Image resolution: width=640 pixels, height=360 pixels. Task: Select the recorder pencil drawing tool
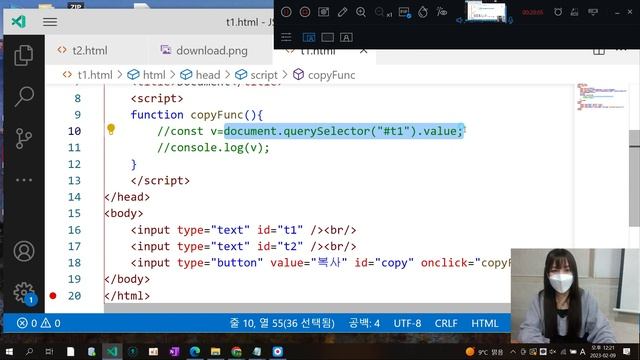342,12
